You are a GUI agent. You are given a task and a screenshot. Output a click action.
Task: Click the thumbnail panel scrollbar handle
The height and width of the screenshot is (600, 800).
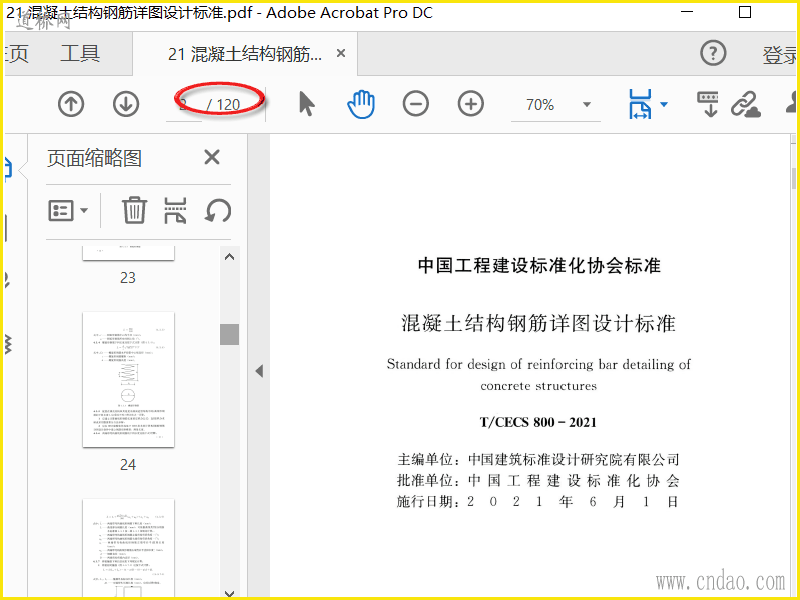230,335
